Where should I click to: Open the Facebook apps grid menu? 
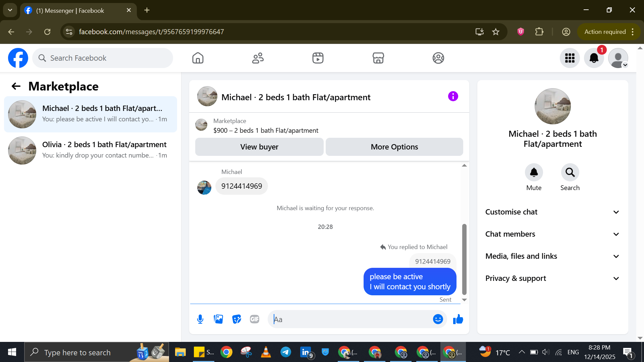pos(570,58)
